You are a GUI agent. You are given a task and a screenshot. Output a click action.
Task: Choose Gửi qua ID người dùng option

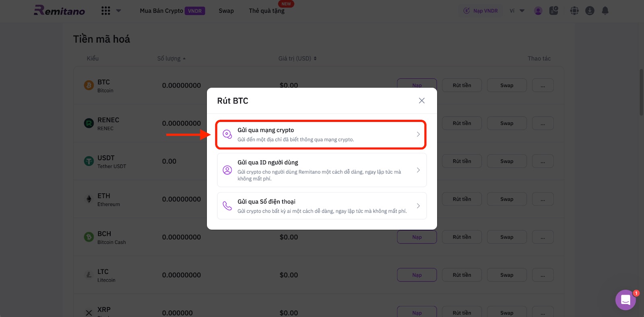click(x=322, y=170)
